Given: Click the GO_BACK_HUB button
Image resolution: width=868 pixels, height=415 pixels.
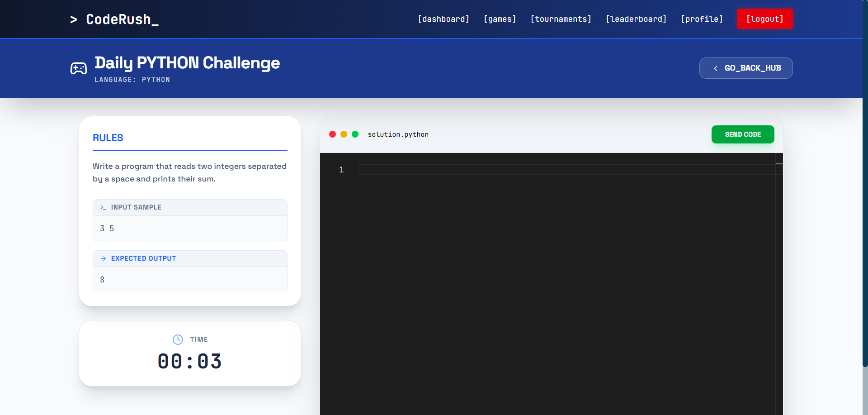Looking at the screenshot, I should pyautogui.click(x=746, y=68).
